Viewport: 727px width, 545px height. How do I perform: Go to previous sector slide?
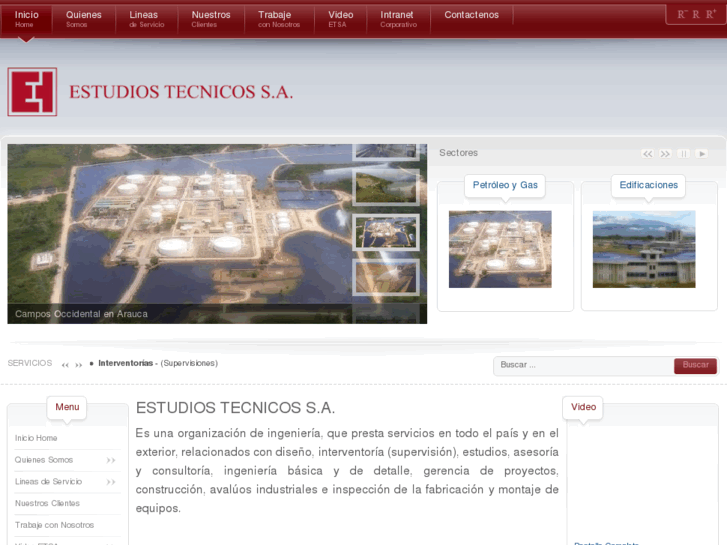648,154
